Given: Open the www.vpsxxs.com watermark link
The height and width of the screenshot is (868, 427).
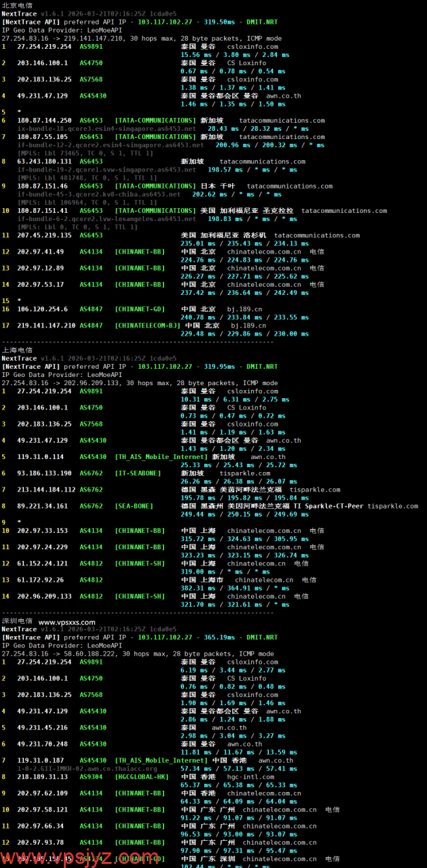Looking at the screenshot, I should (x=67, y=621).
